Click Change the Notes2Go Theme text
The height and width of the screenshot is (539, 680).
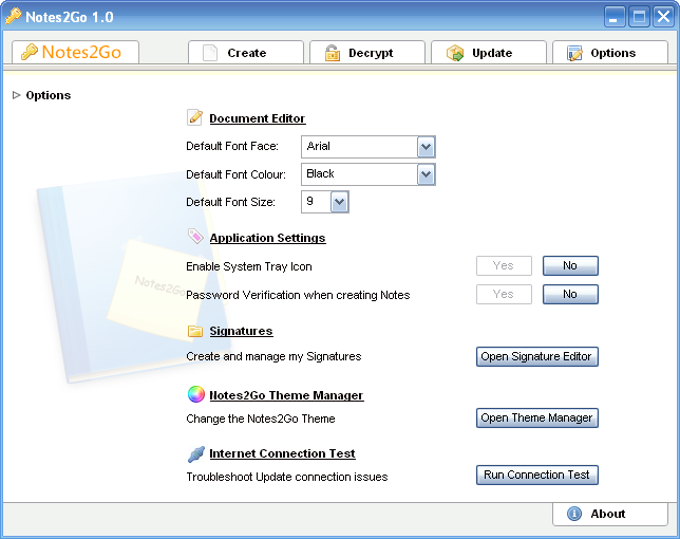coord(261,419)
